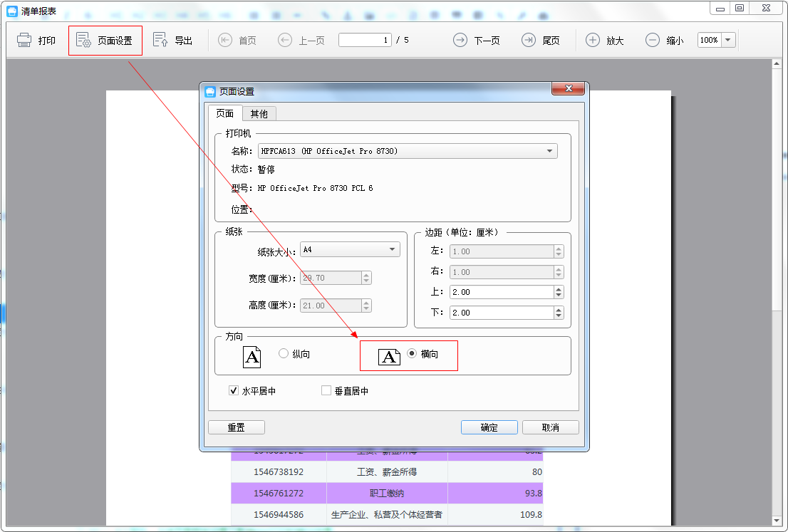Click the Reset (重置) button

[x=236, y=427]
